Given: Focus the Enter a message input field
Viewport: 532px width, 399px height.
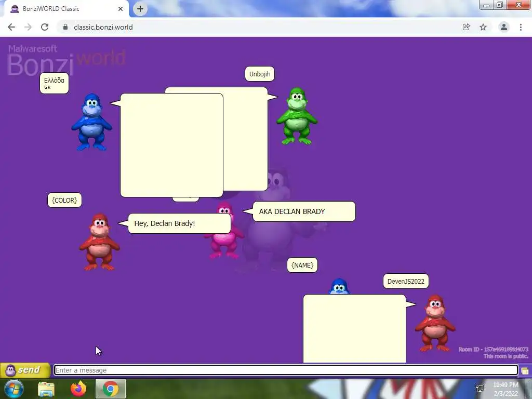Looking at the screenshot, I should coord(286,370).
